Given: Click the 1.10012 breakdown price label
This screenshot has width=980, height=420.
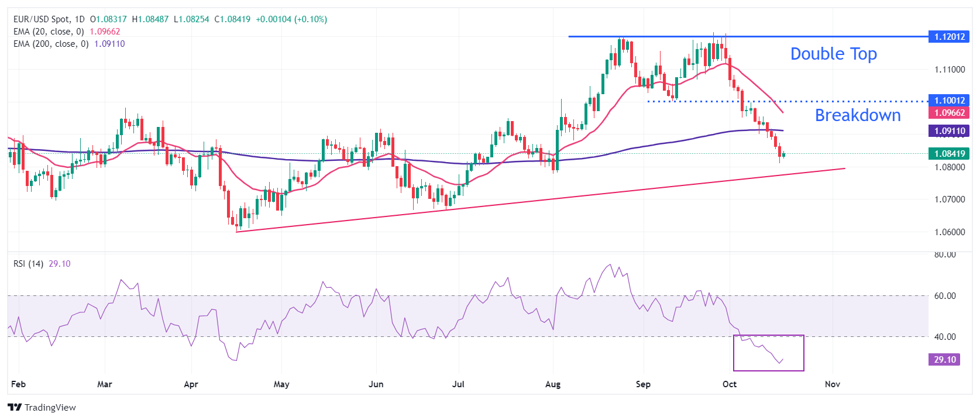Looking at the screenshot, I should click(x=948, y=101).
